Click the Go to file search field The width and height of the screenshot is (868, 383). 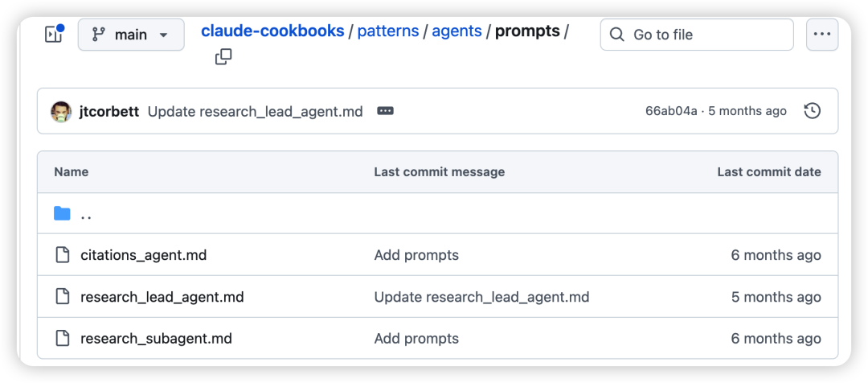pyautogui.click(x=696, y=35)
